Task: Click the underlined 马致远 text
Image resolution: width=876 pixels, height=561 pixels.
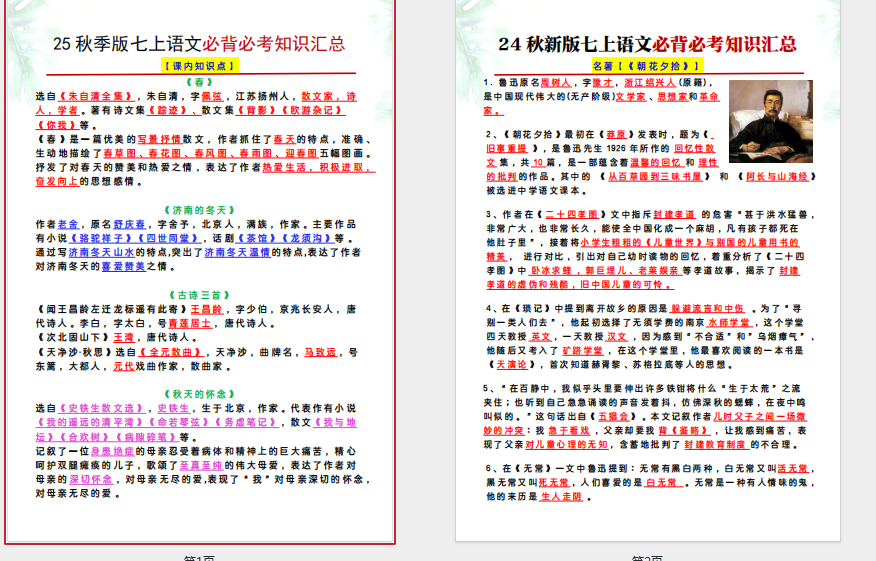Action: 321,353
